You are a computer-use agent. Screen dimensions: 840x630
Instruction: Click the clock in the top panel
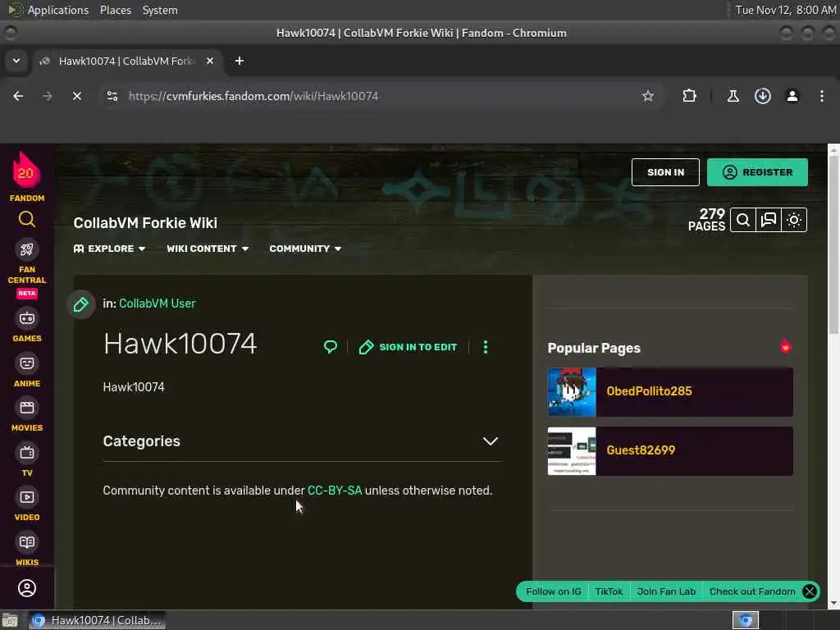pyautogui.click(x=785, y=10)
